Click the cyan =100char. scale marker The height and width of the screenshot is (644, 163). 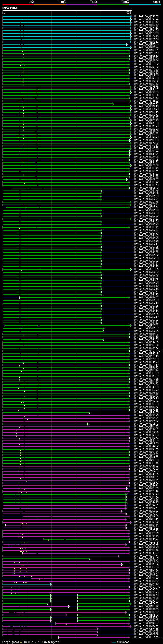click(x=114, y=642)
